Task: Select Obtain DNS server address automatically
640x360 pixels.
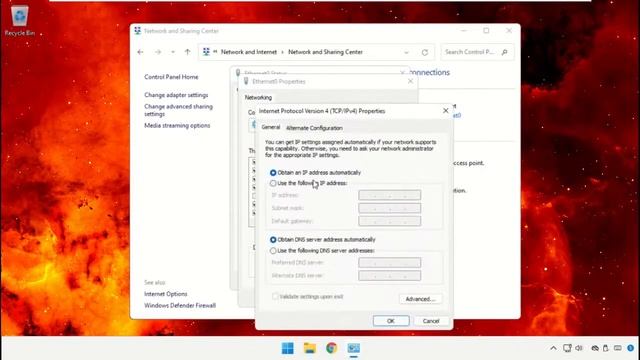Action: pos(322,240)
